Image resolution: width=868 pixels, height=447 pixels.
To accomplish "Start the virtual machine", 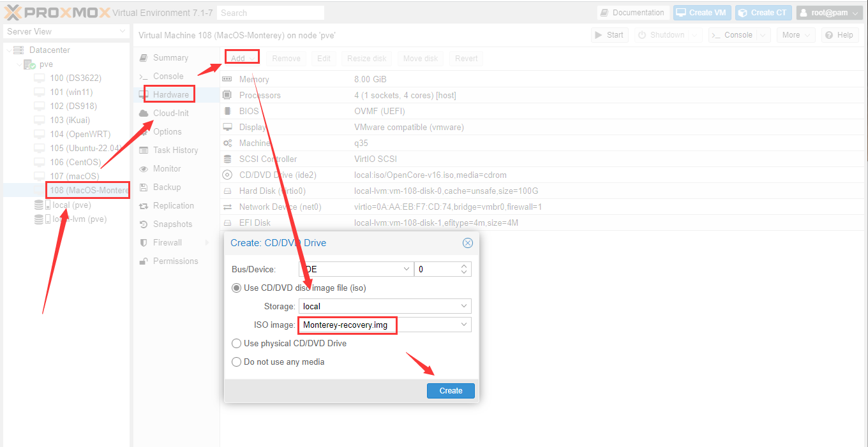I will point(610,36).
